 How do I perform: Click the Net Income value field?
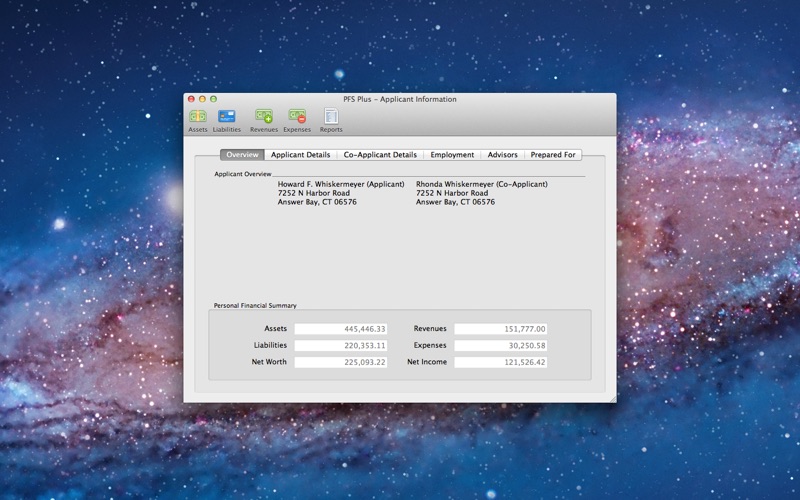tap(500, 362)
